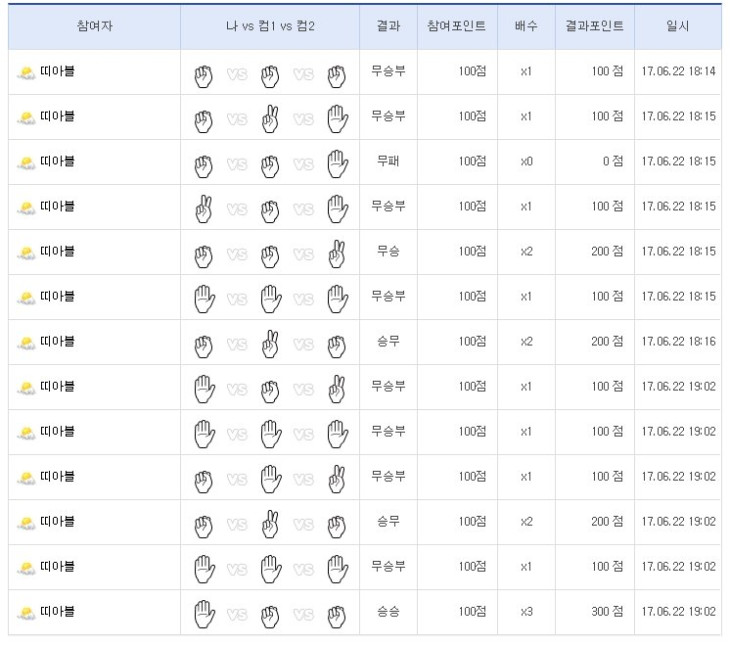
Task: Click 컴1 rock hand in the 무승 row
Action: click(x=270, y=257)
